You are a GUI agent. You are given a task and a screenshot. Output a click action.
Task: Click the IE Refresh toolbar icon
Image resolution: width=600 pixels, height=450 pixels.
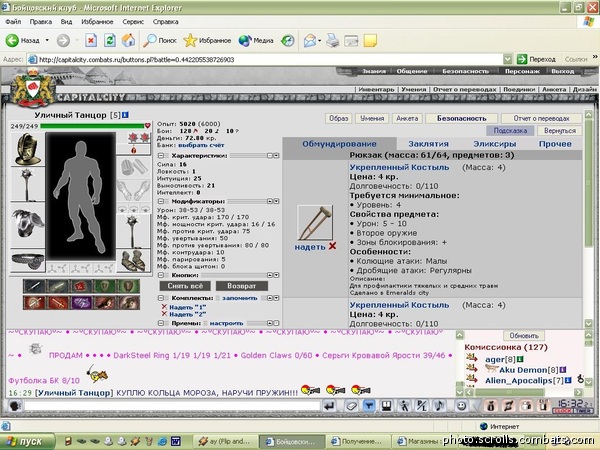coord(110,40)
